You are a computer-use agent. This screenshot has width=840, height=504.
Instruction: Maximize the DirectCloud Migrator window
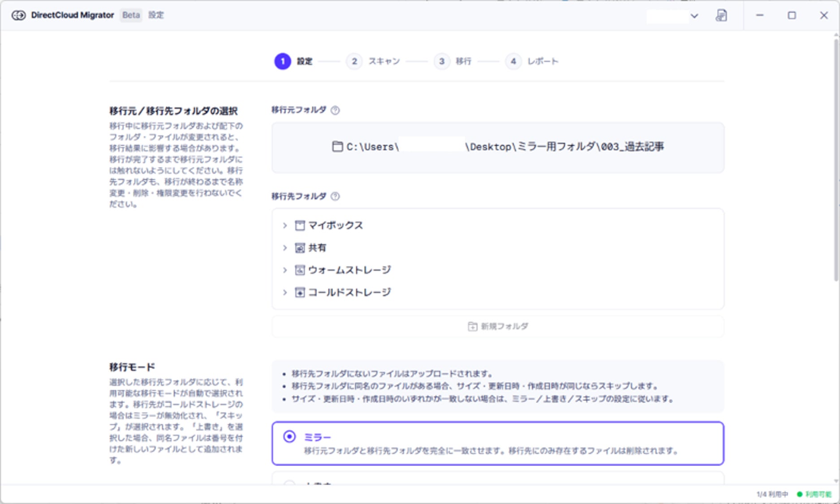pyautogui.click(x=792, y=15)
